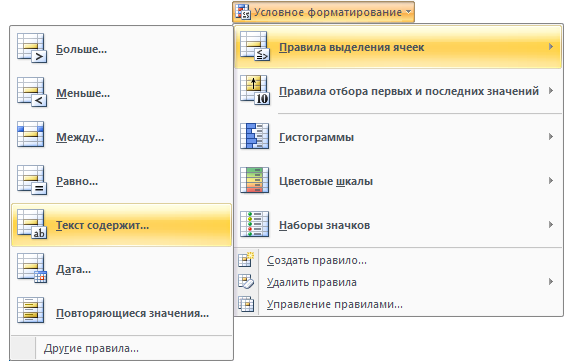Open the Дата... rule entry
The height and width of the screenshot is (361, 565).
[121, 269]
